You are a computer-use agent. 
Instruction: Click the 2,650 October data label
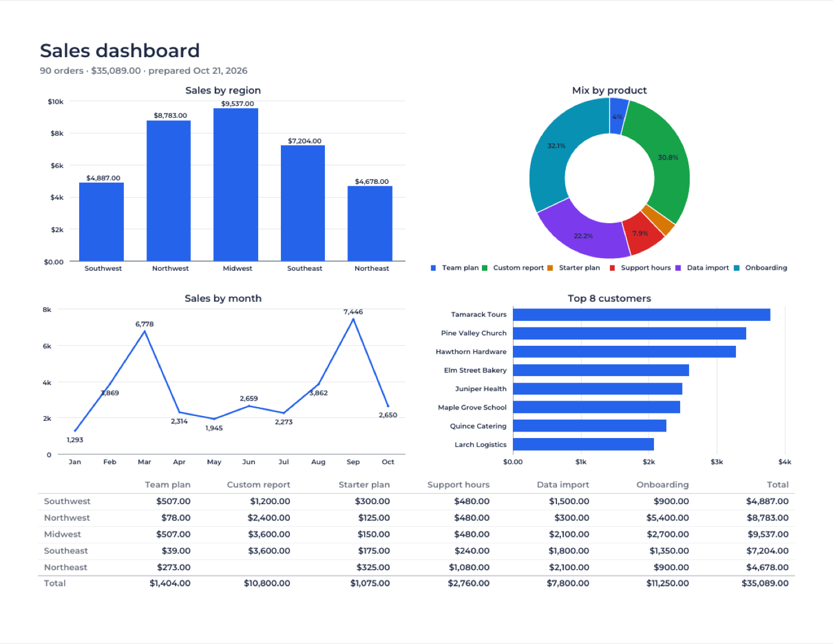[388, 415]
